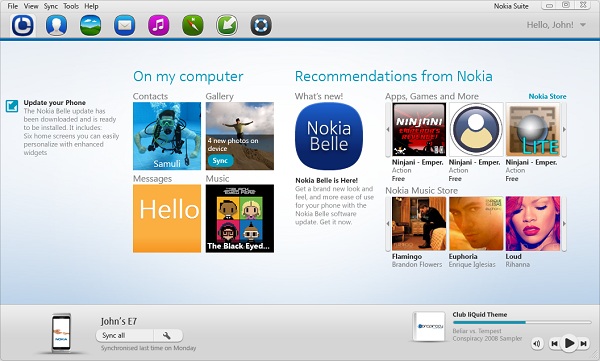Click the track progress bar

tap(522, 323)
